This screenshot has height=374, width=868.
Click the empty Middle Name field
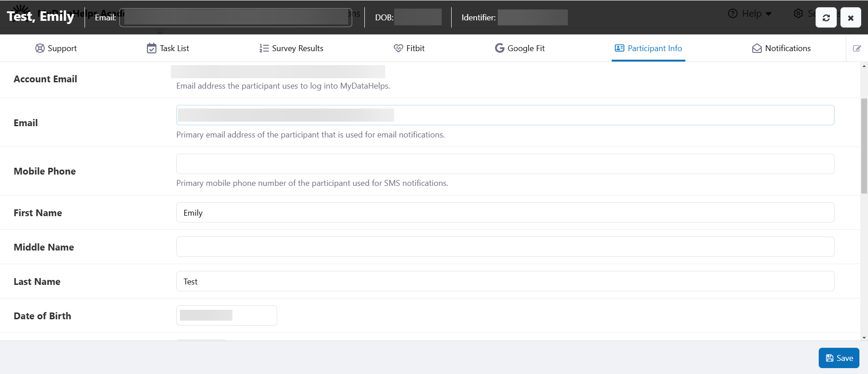[505, 247]
